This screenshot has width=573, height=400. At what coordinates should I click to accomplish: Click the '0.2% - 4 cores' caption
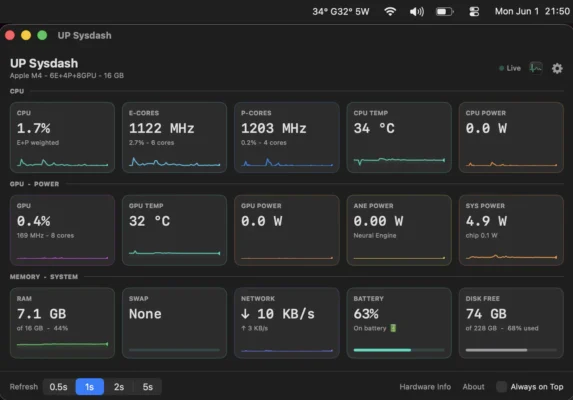coord(263,143)
